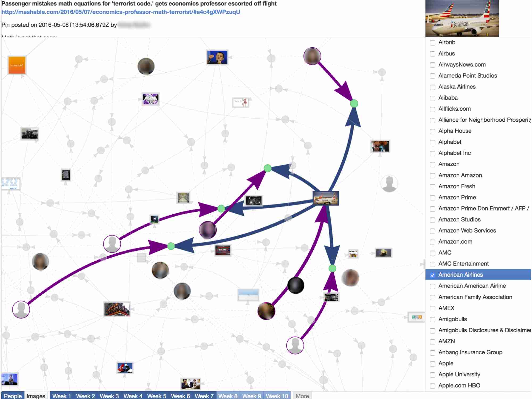
Task: Open the More button
Action: [302, 396]
